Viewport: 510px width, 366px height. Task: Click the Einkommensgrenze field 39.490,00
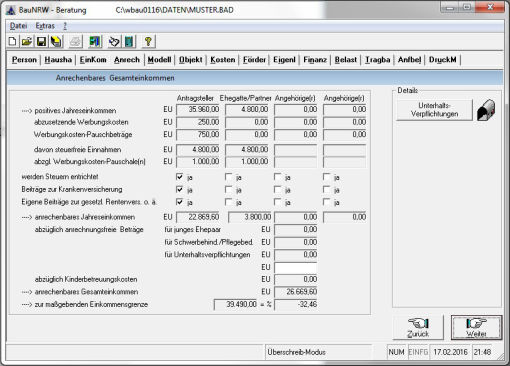[236, 304]
